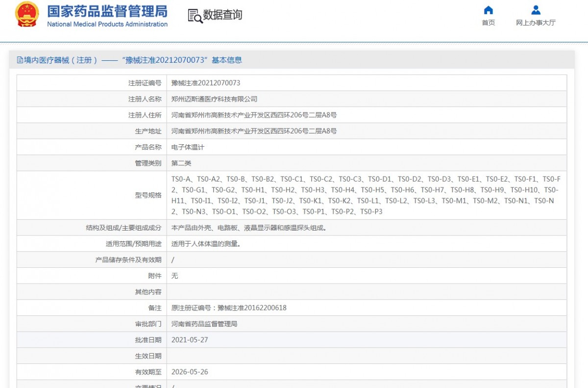Open the 网上办事大厅 text link
Image resolution: width=588 pixels, height=388 pixels.
point(536,23)
